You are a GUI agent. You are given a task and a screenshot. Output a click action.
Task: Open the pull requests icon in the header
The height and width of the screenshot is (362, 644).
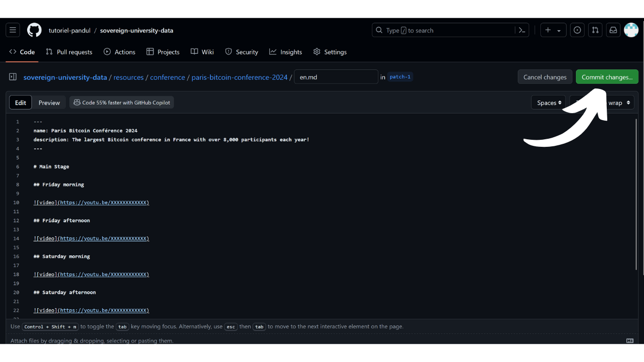[x=595, y=30]
